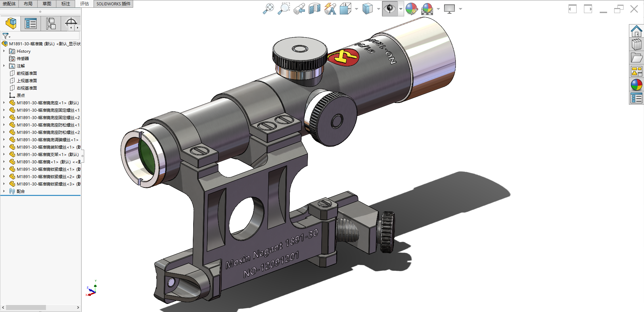Screen dimensions: 644x312
Task: Open the PropertyManager tab
Action: click(31, 23)
